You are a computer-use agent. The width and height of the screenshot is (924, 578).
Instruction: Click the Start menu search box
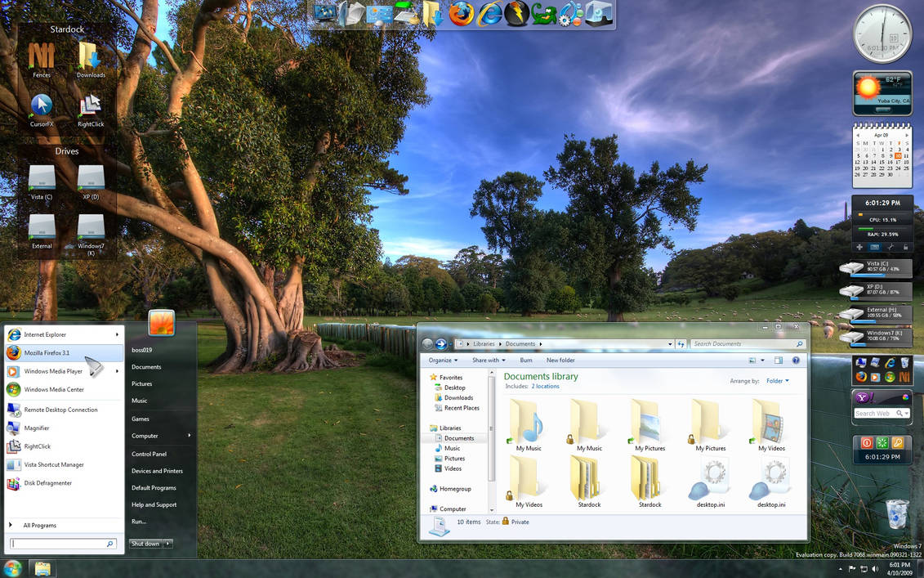[62, 543]
